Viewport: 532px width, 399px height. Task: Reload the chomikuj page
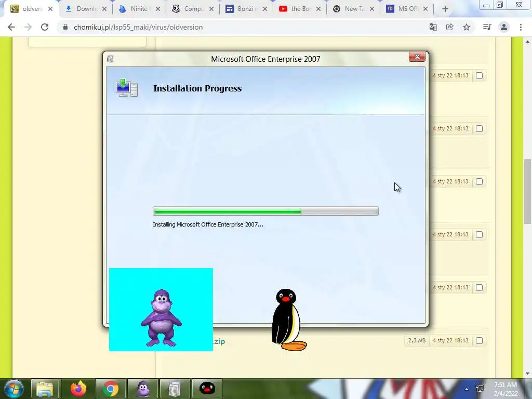(45, 27)
